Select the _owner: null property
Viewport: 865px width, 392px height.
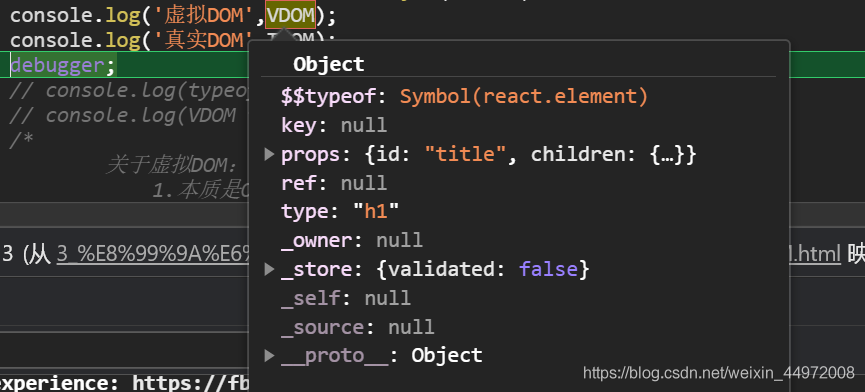[x=351, y=240]
